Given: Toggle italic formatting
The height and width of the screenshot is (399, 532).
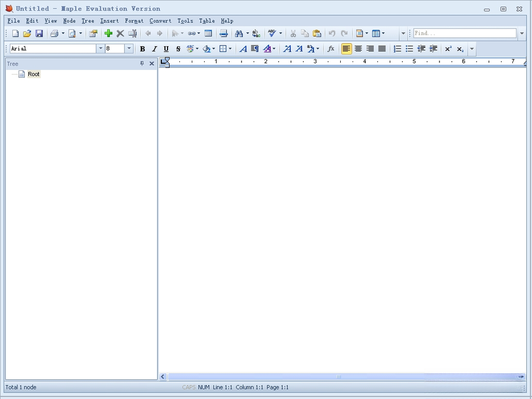Looking at the screenshot, I should tap(155, 49).
